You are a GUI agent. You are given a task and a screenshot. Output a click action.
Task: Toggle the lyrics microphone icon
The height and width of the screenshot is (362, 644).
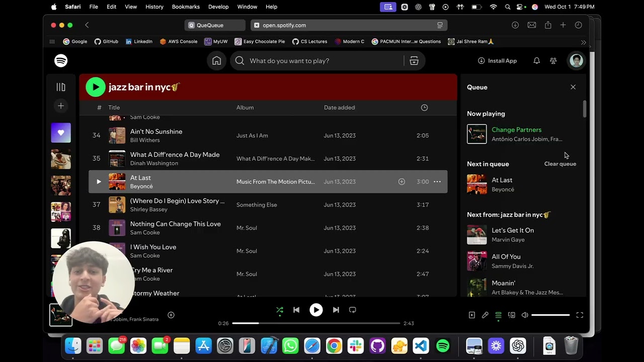[485, 315]
